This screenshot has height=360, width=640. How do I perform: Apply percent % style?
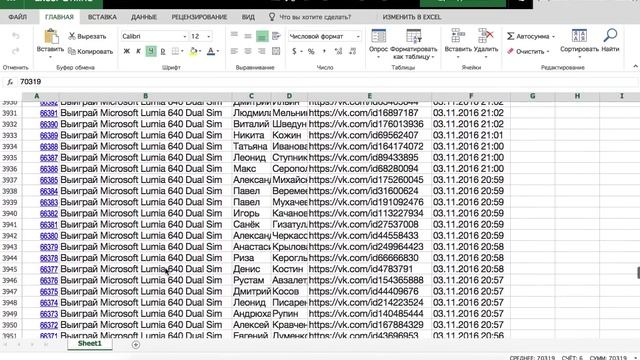tap(311, 51)
